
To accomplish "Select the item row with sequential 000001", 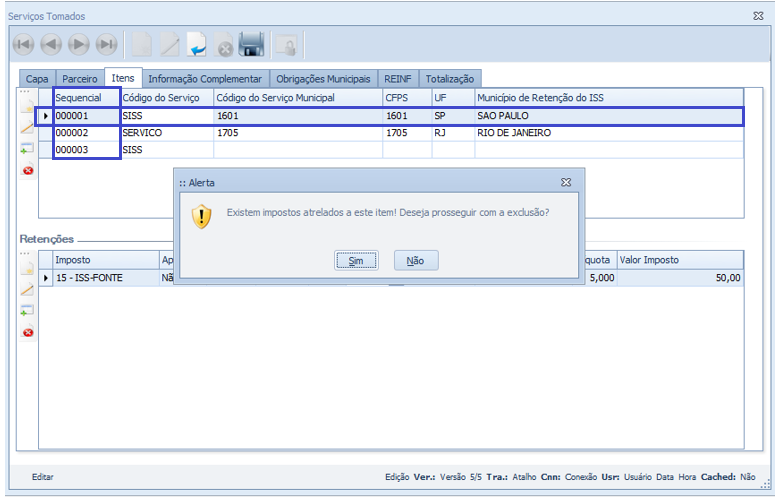I will [x=391, y=116].
